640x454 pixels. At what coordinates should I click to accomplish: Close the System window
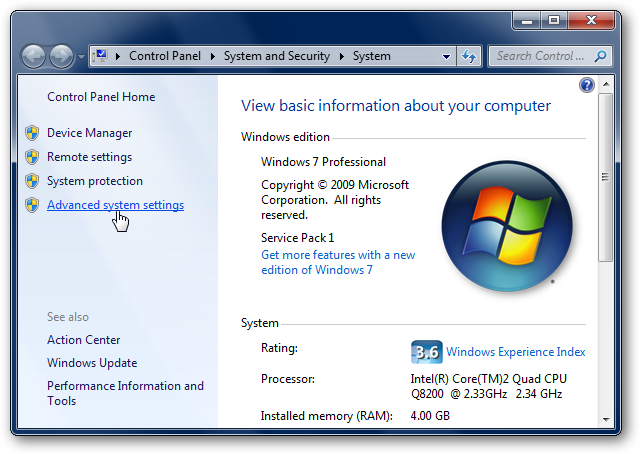[x=591, y=20]
